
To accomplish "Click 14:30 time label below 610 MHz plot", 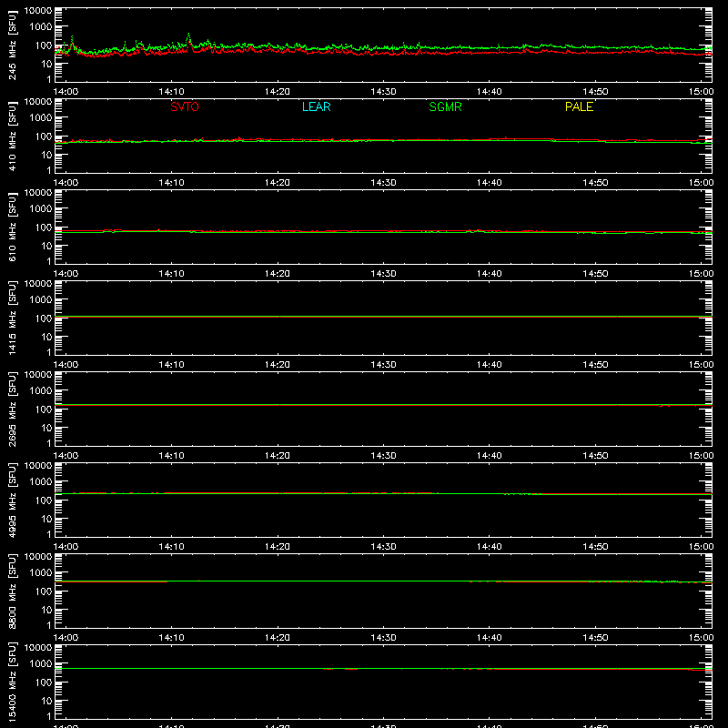I will click(383, 274).
